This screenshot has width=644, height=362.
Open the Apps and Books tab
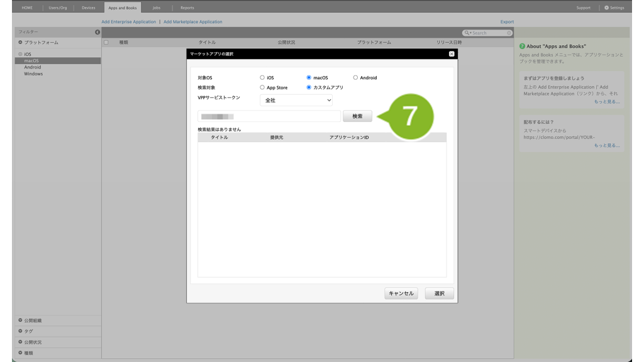coord(123,8)
